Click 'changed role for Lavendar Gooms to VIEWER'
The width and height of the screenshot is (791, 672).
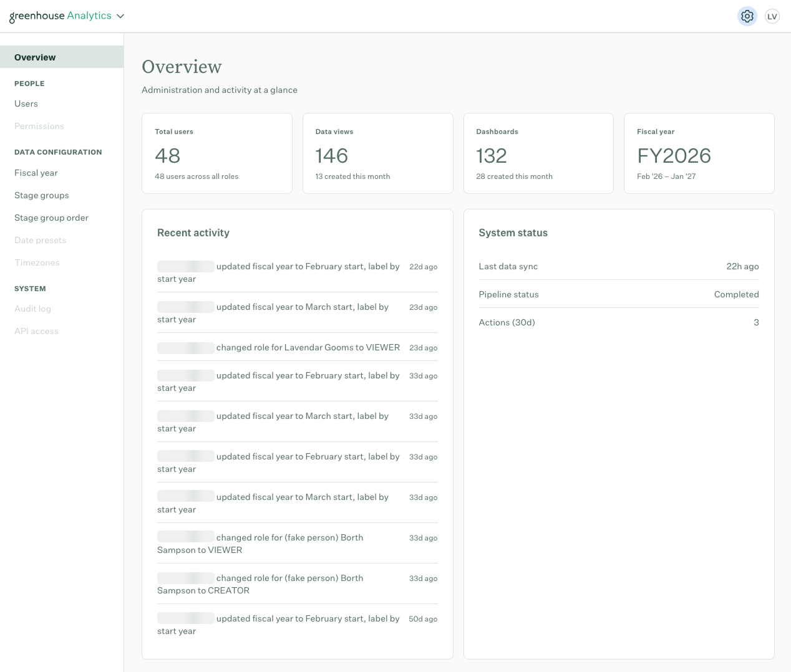308,347
